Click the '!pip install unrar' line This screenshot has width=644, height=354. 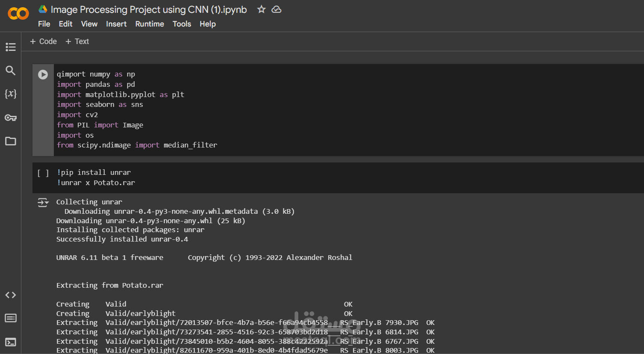[94, 172]
